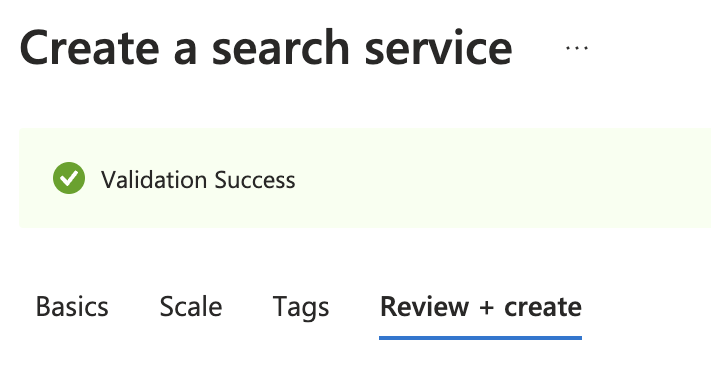Select the white tick inside the green circle

[x=69, y=179]
